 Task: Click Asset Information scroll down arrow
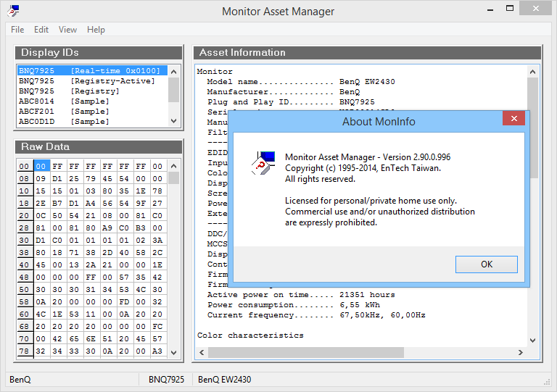(532, 341)
